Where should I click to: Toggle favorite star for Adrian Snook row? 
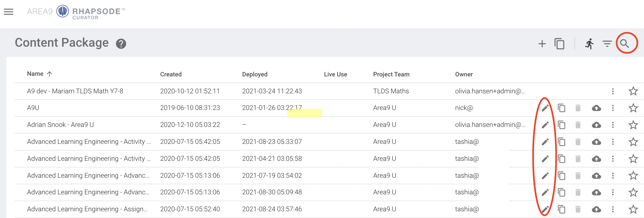(633, 125)
